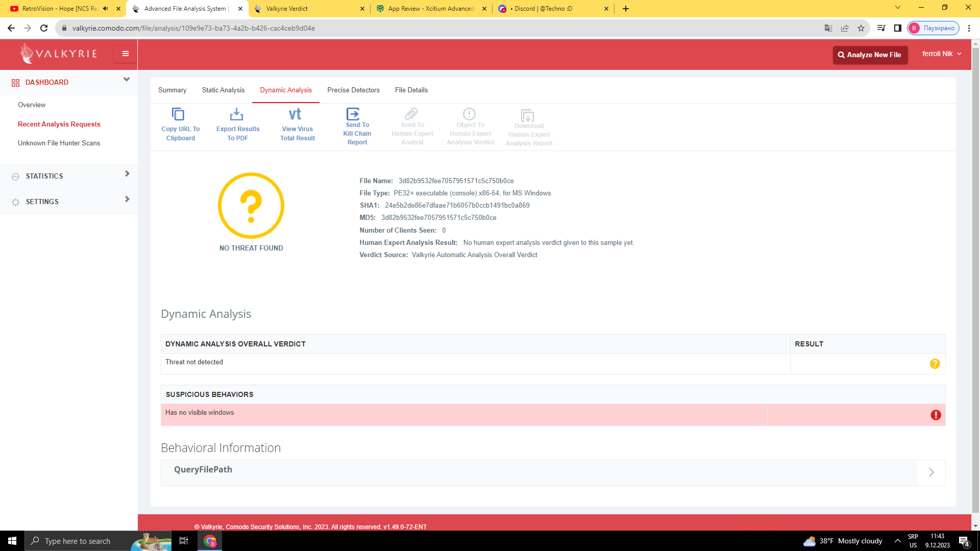This screenshot has height=551, width=980.
Task: Click Export Results To PDF icon
Action: [x=236, y=114]
